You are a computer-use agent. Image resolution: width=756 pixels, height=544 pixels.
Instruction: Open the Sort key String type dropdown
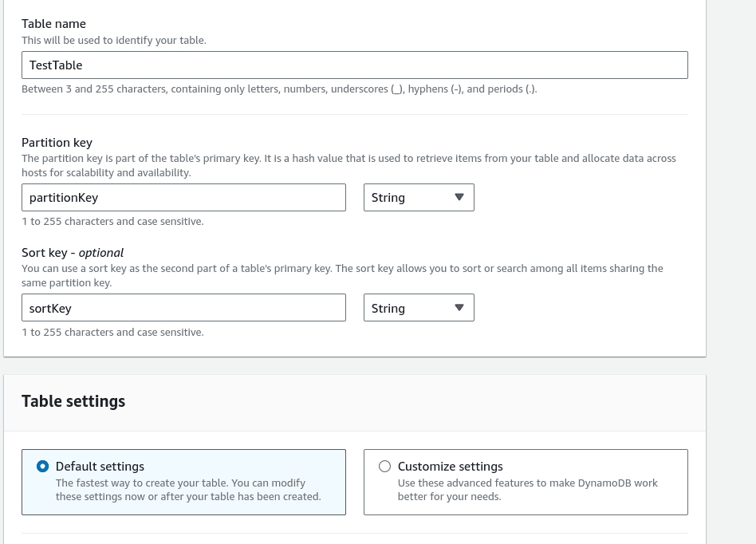(419, 308)
